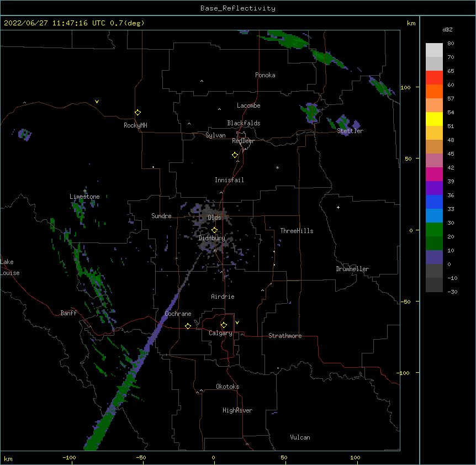Screen dimensions: 476x465
Task: Click the yellow diamond marker above Calgary label
Action: [x=224, y=325]
